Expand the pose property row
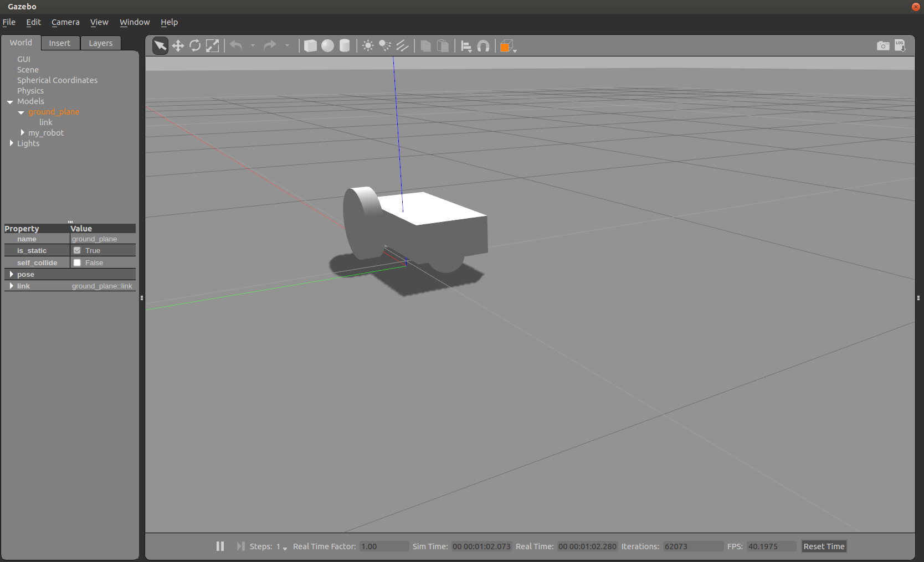Screen dimensions: 924x562 pos(11,275)
